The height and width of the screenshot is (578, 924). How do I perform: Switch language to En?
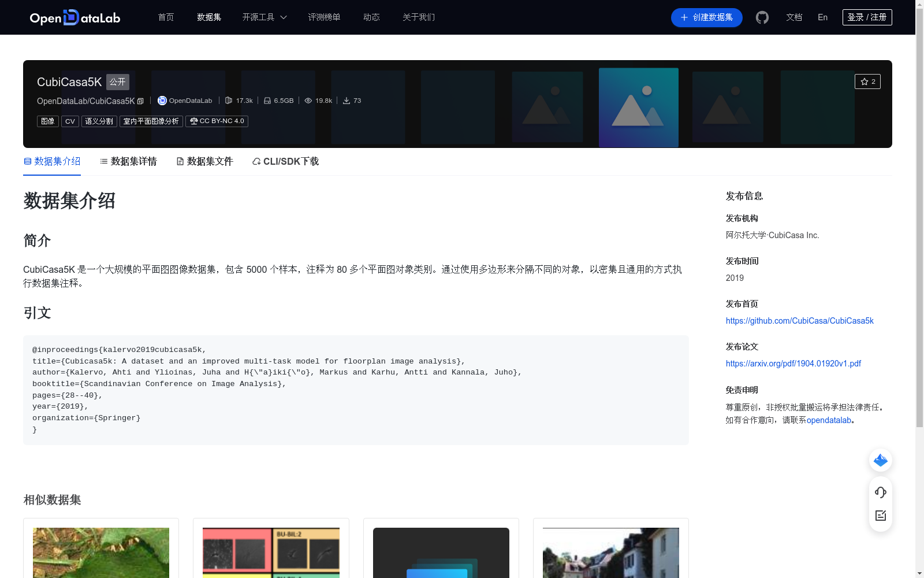click(x=822, y=17)
